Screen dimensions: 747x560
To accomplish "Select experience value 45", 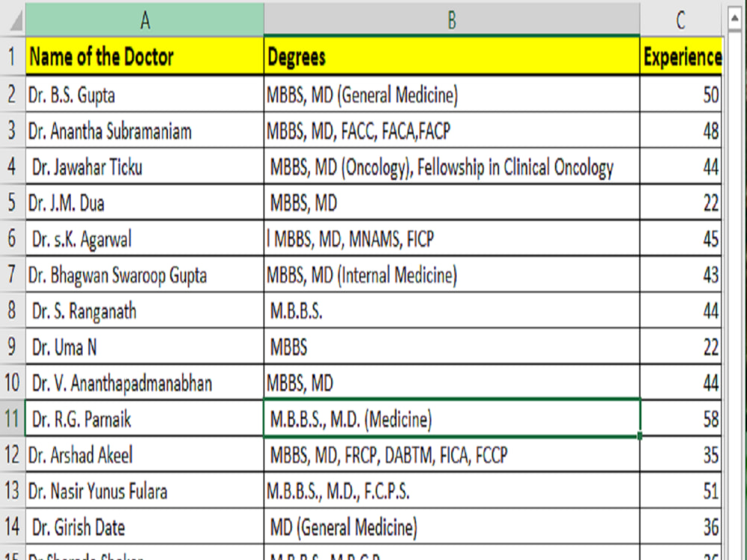I will (681, 238).
